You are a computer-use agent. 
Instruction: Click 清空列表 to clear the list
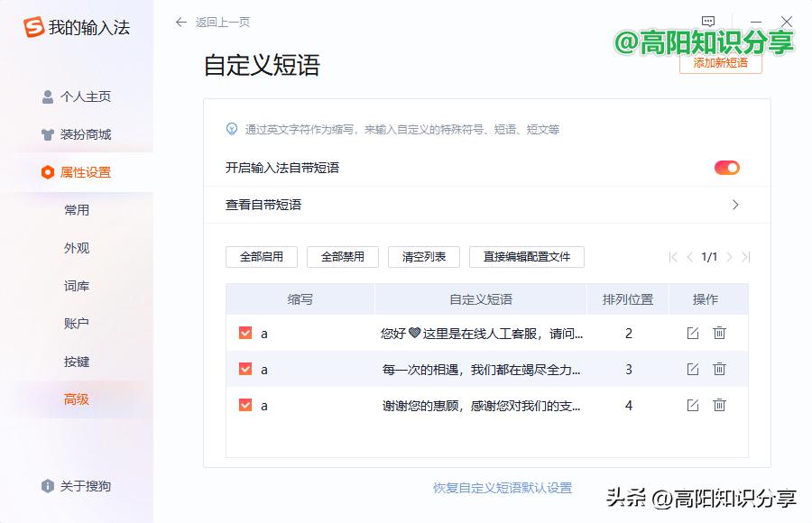(423, 256)
